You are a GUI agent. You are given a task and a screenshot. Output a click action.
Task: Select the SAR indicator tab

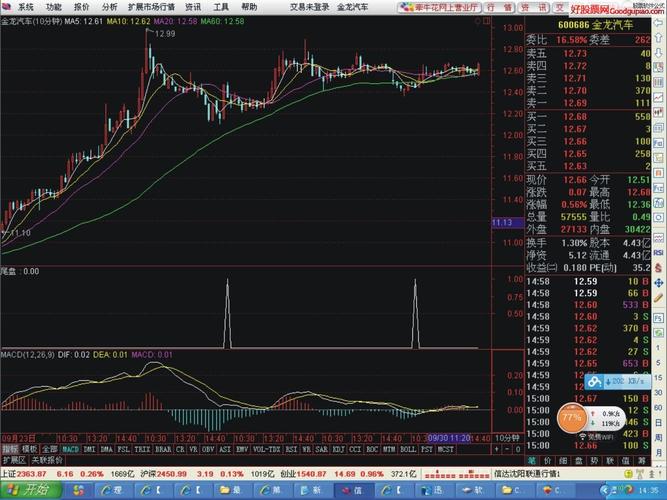322,449
